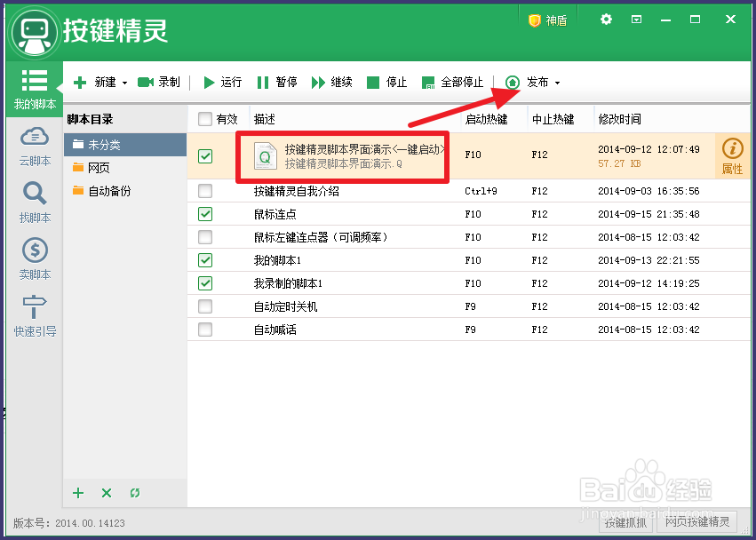This screenshot has width=756, height=540.
Task: Stop all scripts with 全部停止
Action: [451, 82]
